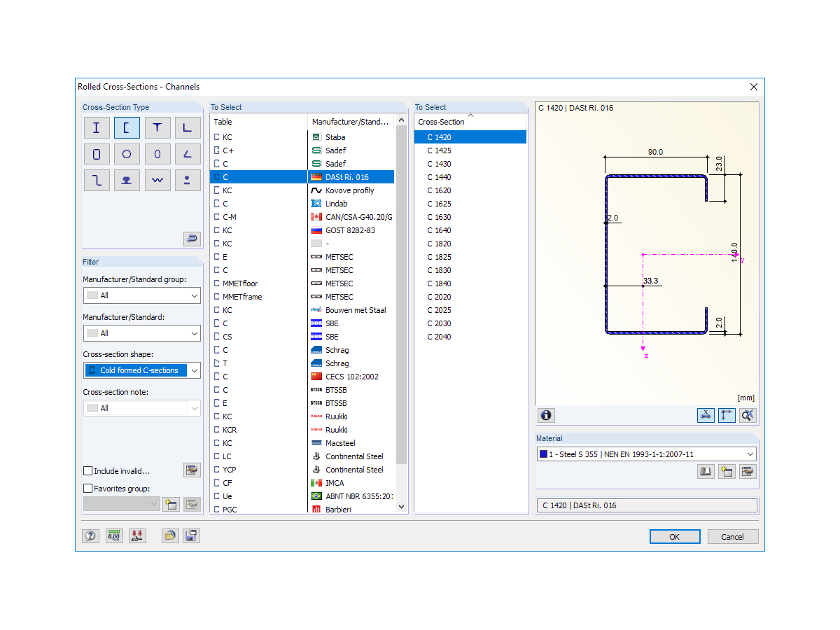Select the equal L-angle cross-section type

click(x=187, y=127)
